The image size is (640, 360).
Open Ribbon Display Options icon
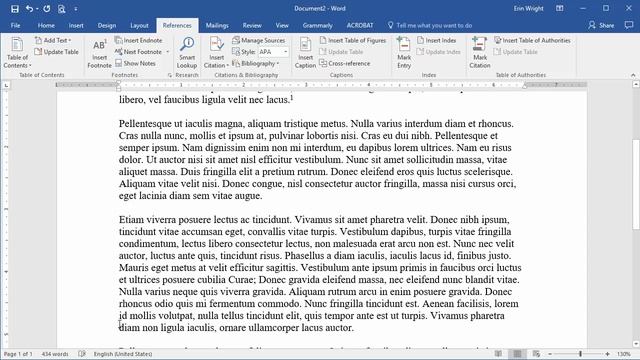(560, 9)
